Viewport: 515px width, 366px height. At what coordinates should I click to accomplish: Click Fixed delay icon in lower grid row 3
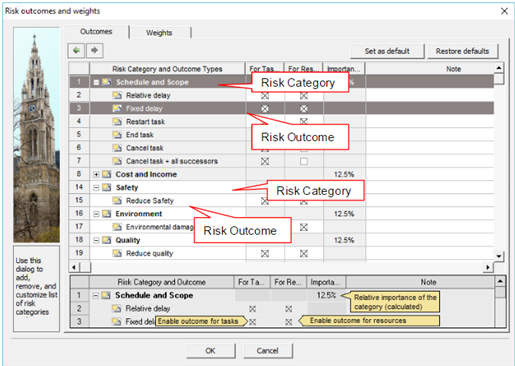coord(117,322)
